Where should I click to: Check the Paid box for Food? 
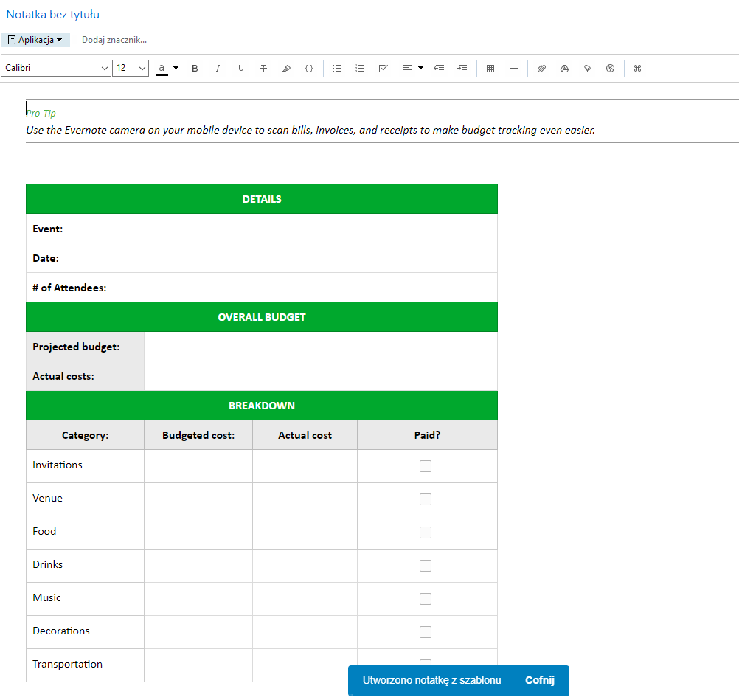click(x=426, y=533)
